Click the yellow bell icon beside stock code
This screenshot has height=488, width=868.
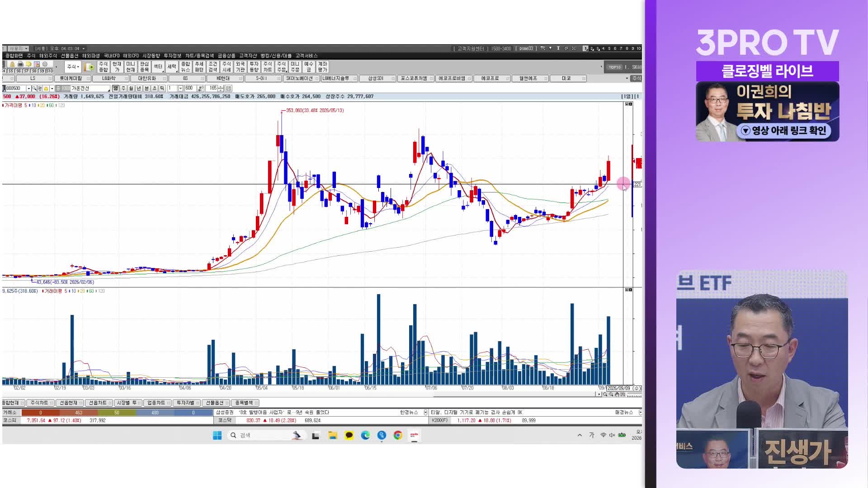[x=46, y=88]
